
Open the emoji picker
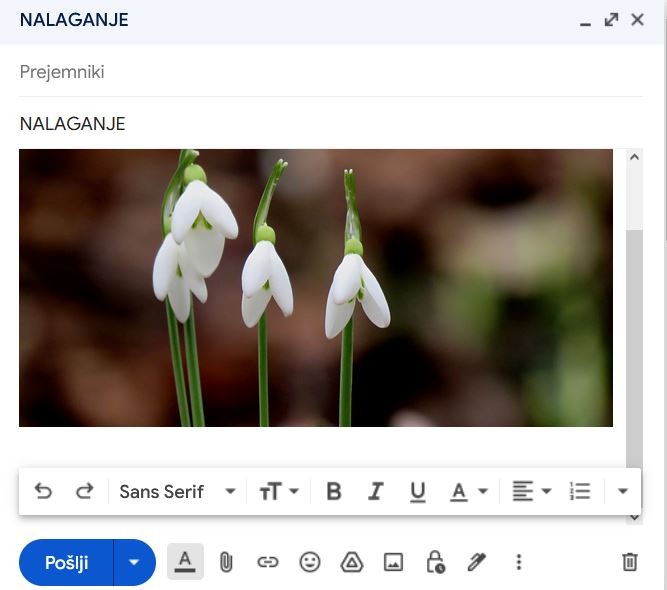click(x=310, y=562)
